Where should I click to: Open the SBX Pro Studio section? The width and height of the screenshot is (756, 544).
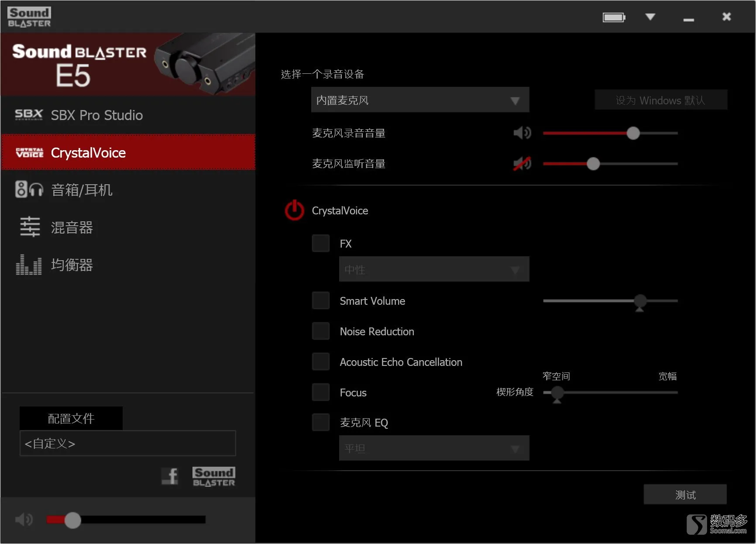pyautogui.click(x=128, y=115)
